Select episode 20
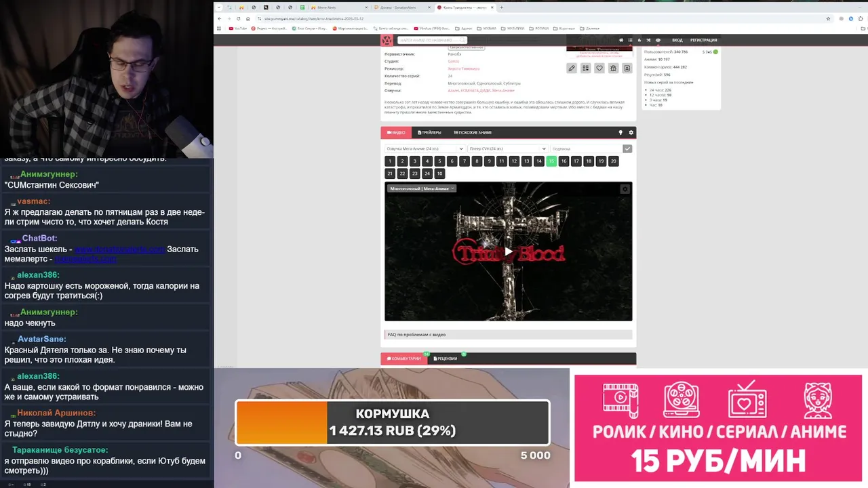Screen dimensions: 868x488 [614, 161]
